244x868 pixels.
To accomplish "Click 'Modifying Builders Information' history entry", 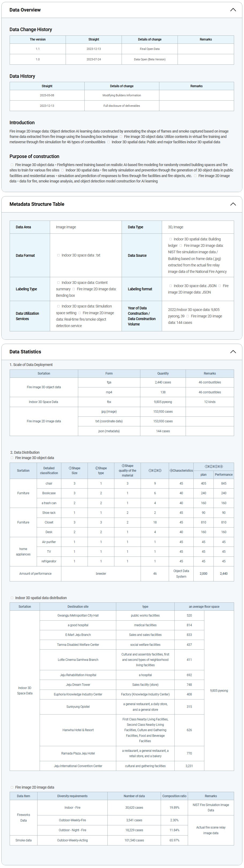I will pos(122,95).
